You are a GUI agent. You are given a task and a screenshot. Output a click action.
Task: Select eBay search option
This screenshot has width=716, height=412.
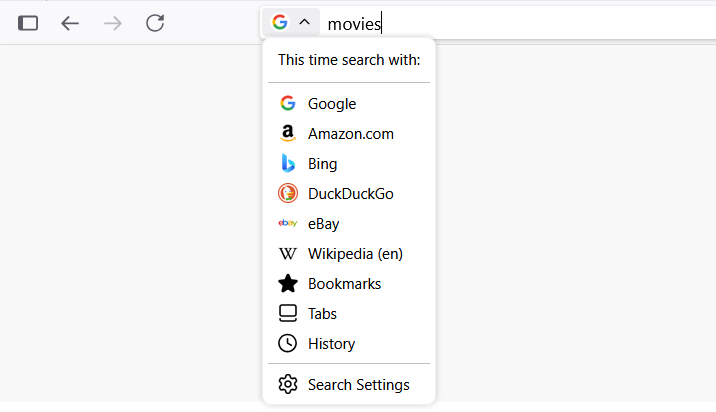349,224
